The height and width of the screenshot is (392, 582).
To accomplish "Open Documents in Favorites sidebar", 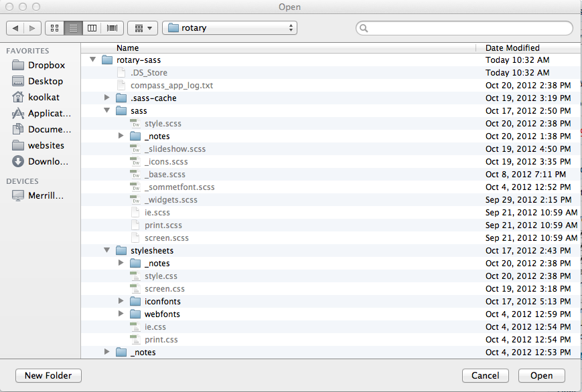I will point(42,129).
